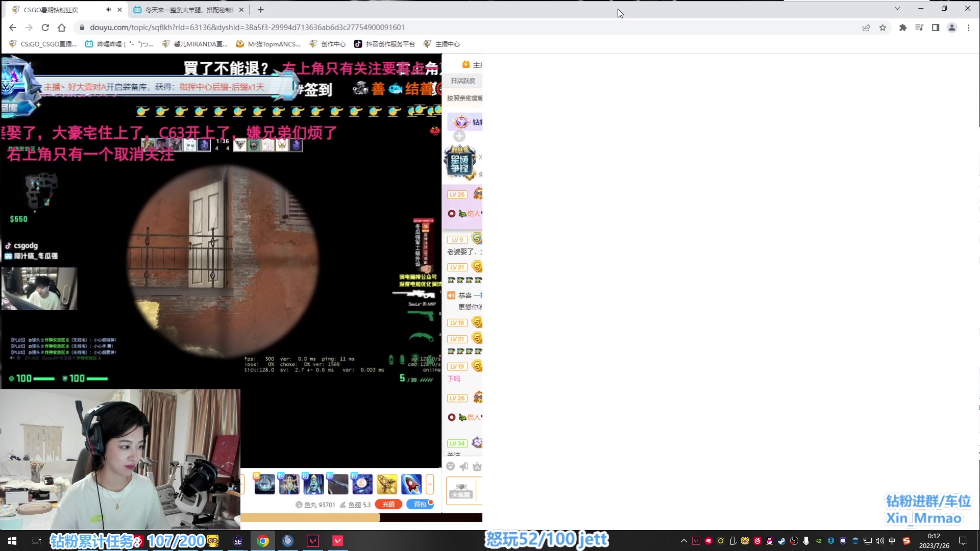Click the gray plus circle in chat panel
This screenshot has width=980, height=551.
(459, 136)
